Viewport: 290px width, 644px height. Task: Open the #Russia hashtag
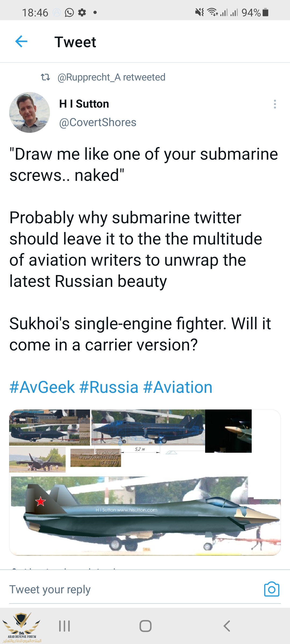pyautogui.click(x=109, y=387)
